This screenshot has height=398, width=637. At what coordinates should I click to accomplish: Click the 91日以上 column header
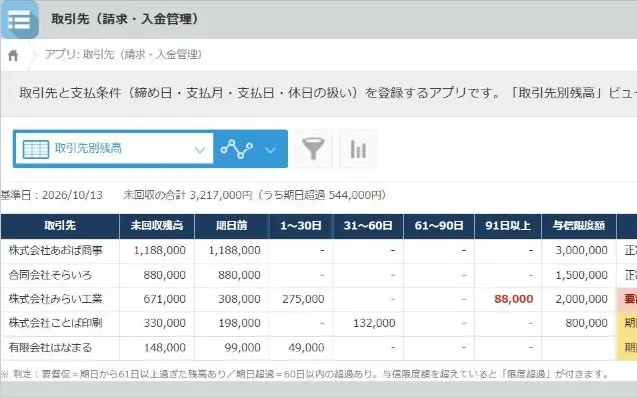tap(508, 226)
